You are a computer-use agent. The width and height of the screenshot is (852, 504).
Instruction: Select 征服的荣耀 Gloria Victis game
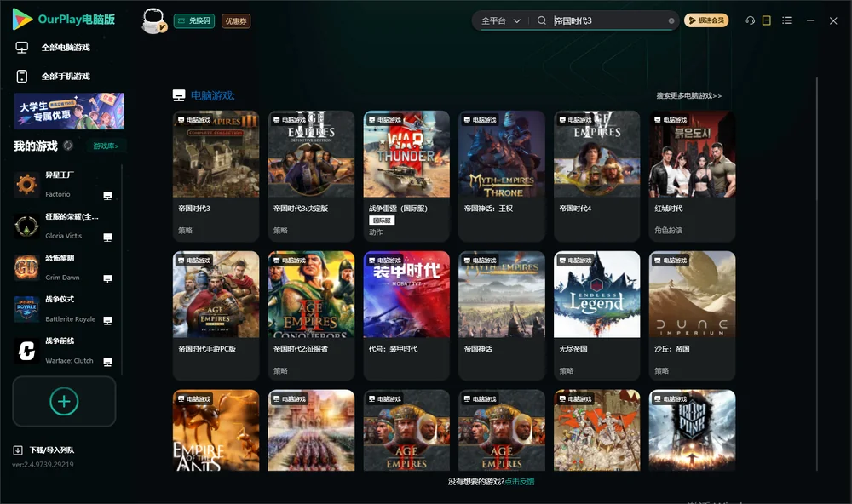click(x=64, y=226)
